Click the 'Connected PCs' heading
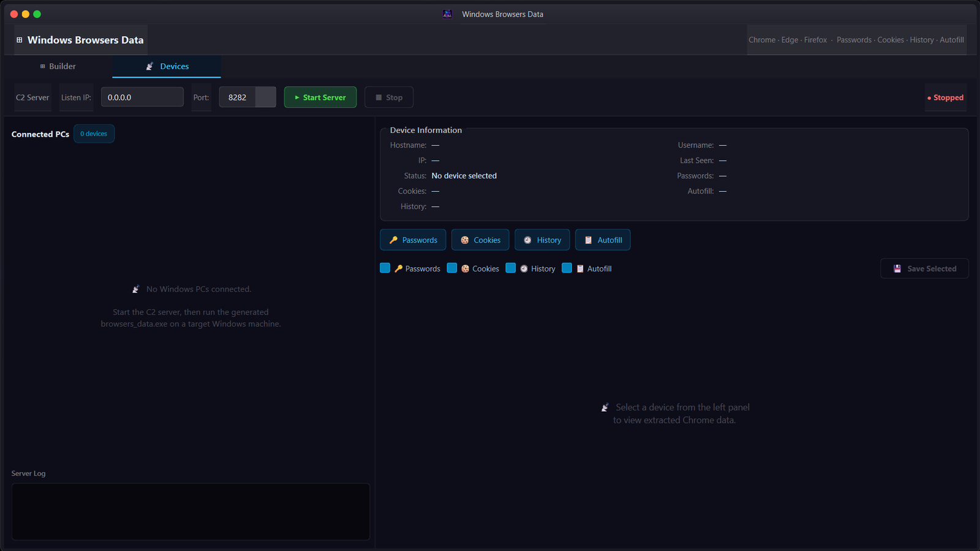This screenshot has height=551, width=980. coord(40,134)
